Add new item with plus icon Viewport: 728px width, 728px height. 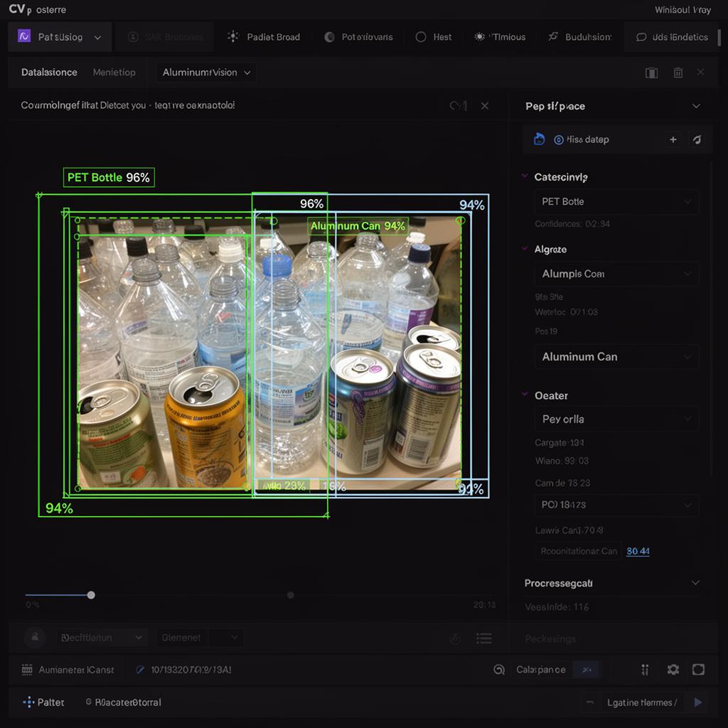[x=673, y=139]
